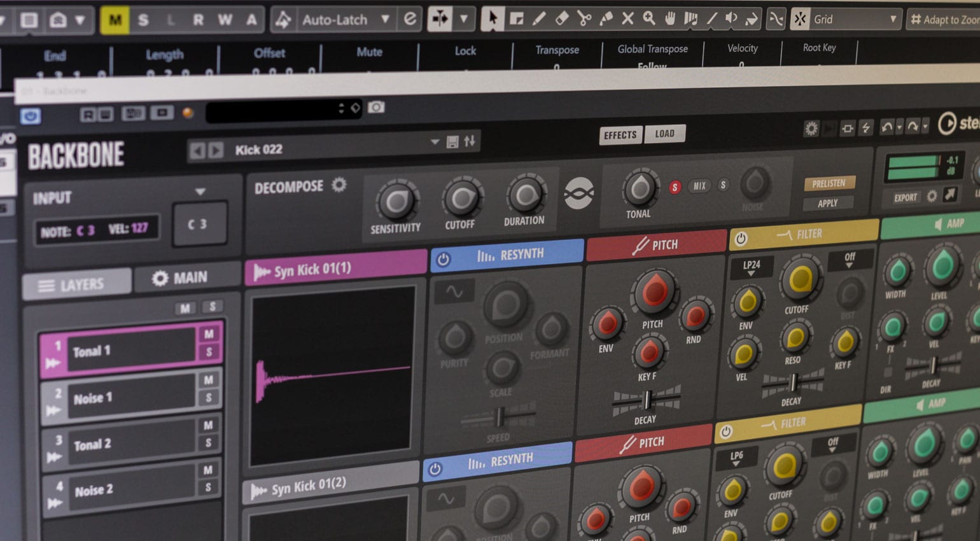The image size is (980, 541).
Task: Select the Erase tool
Action: pyautogui.click(x=561, y=18)
